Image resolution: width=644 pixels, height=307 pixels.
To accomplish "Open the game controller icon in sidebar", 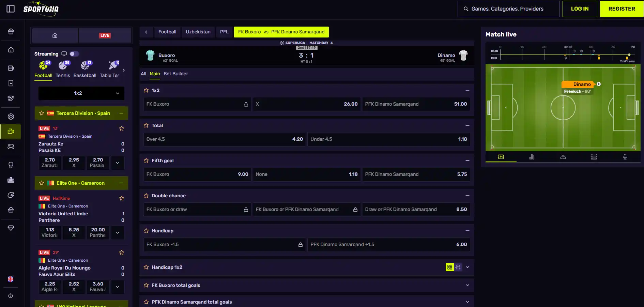I will (x=11, y=147).
